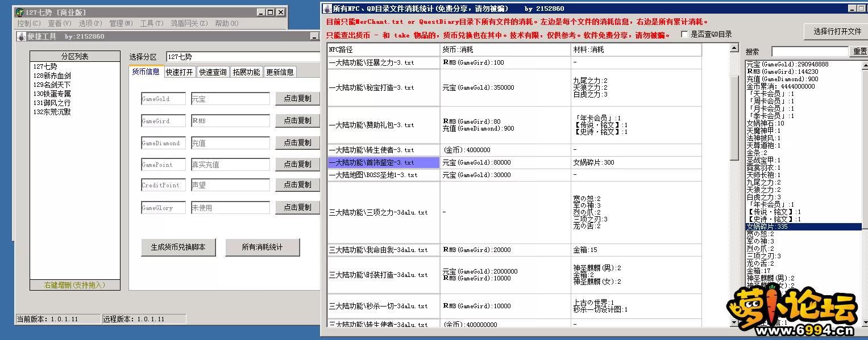Toggle the 是否查QD目录 checkbox

684,35
